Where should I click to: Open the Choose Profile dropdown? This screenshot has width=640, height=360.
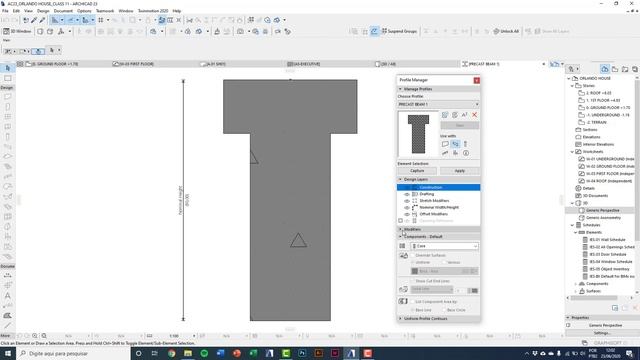click(438, 104)
